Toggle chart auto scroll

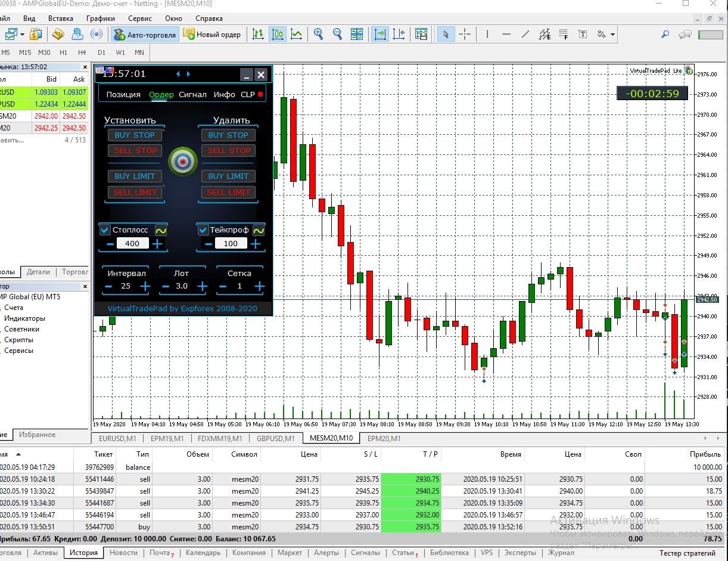(x=379, y=34)
